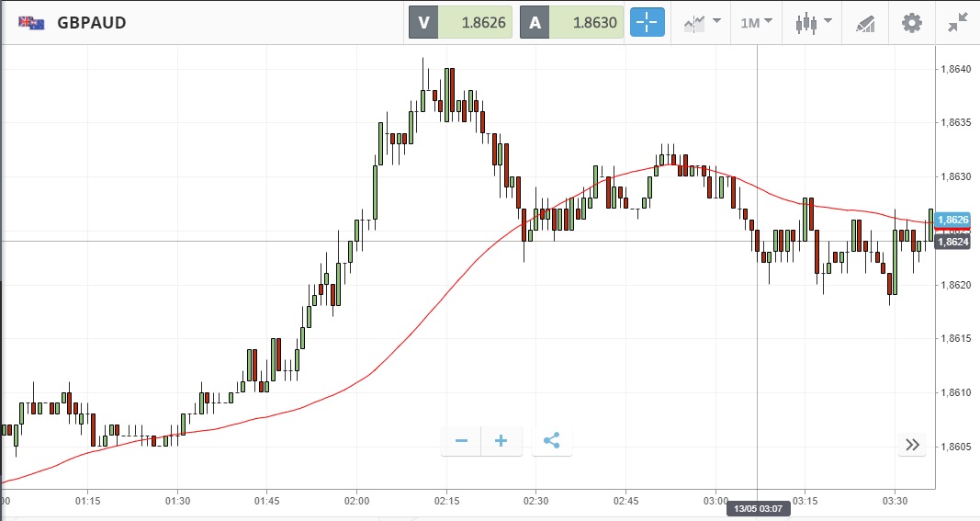980x521 pixels.
Task: Share the chart using share icon
Action: click(x=551, y=441)
